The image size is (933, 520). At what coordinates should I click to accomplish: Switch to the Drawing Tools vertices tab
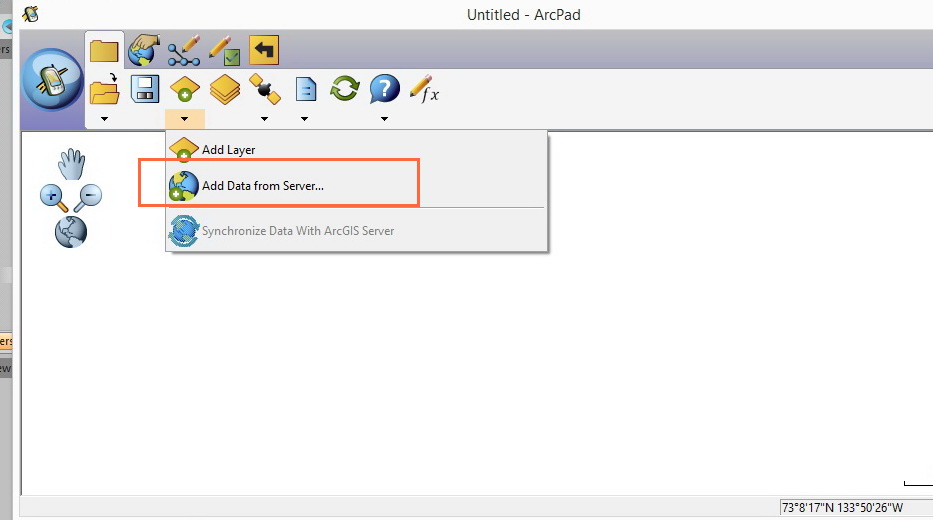[183, 51]
